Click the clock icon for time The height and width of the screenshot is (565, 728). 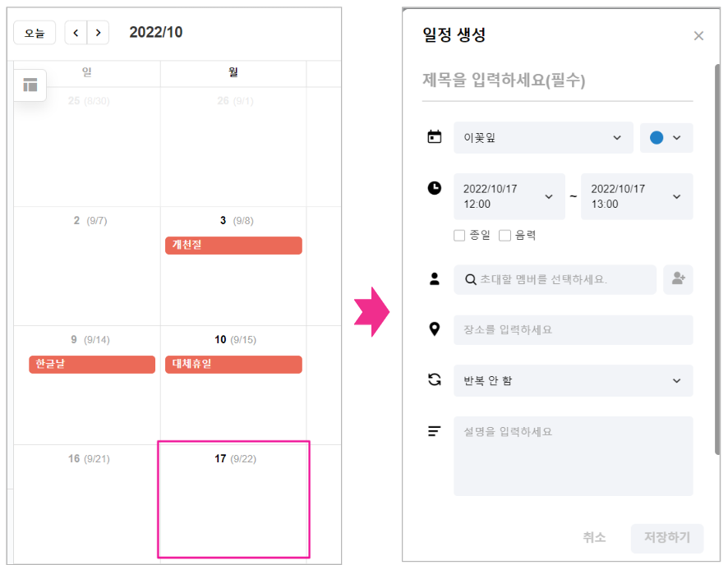pos(435,188)
